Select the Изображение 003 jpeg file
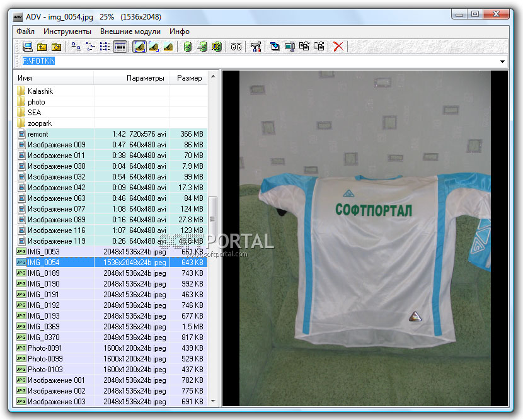Image resolution: width=523 pixels, height=420 pixels. tap(111, 401)
